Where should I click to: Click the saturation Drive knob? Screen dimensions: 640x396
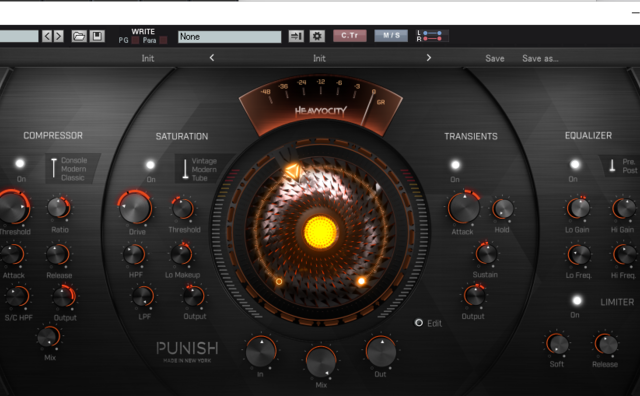(x=136, y=207)
